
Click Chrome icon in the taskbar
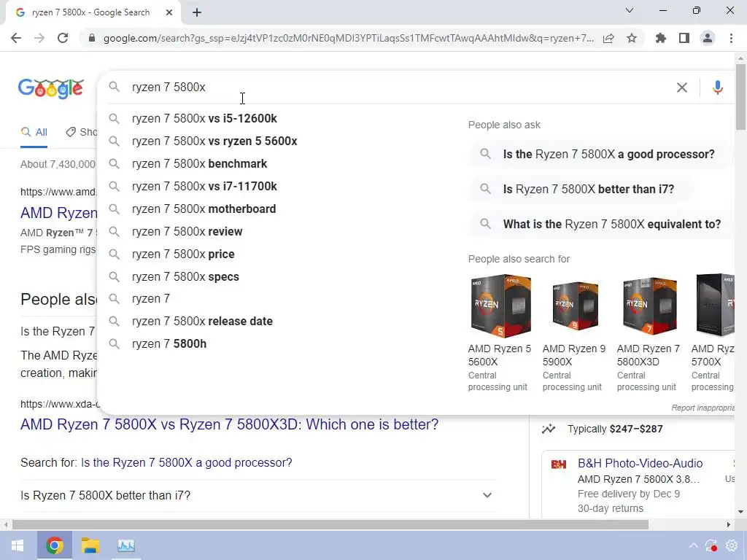[54, 545]
